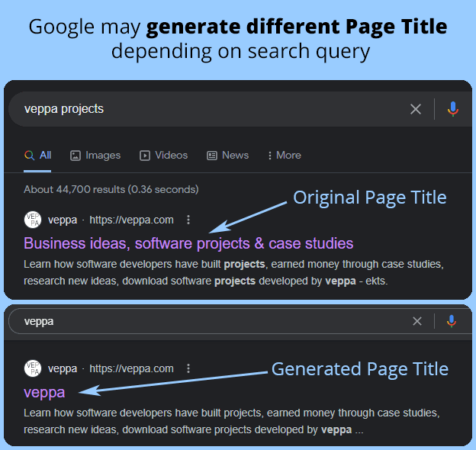Open the purple 'veppa' generated title link
476x450 pixels.
(x=44, y=393)
